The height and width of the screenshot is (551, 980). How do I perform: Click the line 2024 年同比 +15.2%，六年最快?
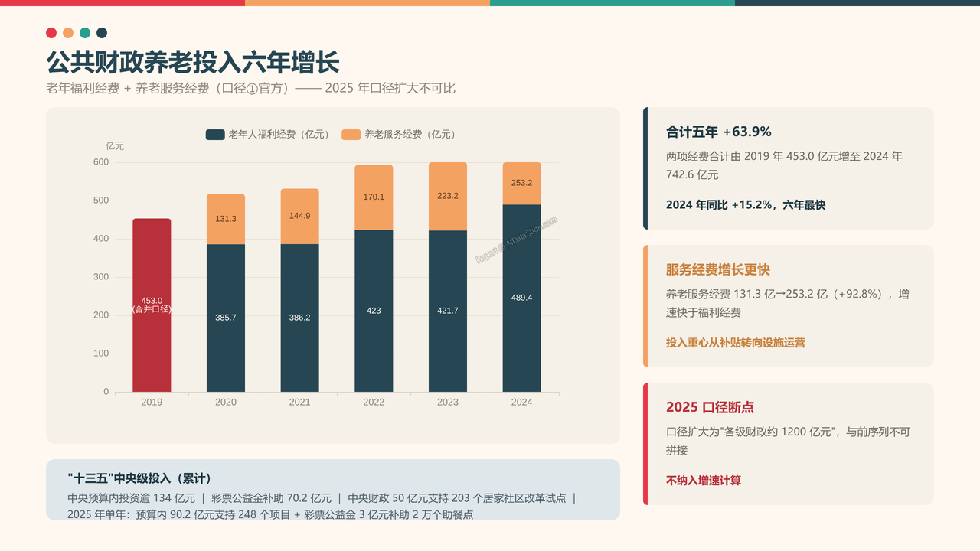[746, 205]
